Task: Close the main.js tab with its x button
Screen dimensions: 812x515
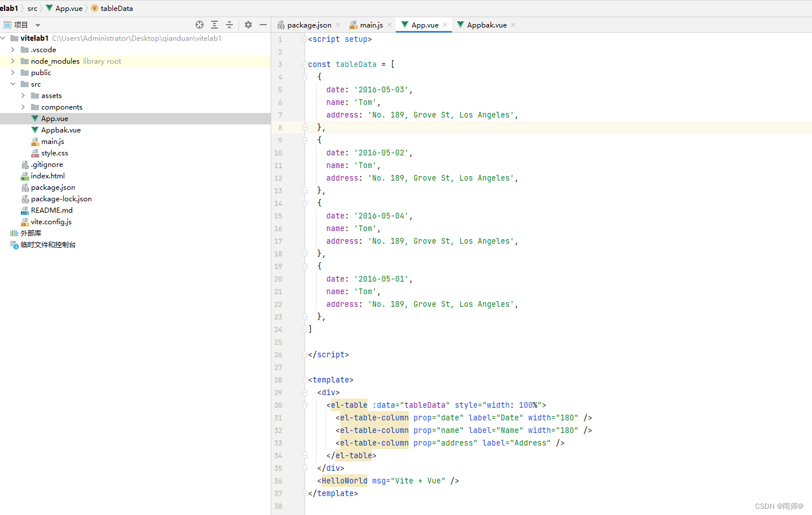Action: [x=389, y=25]
